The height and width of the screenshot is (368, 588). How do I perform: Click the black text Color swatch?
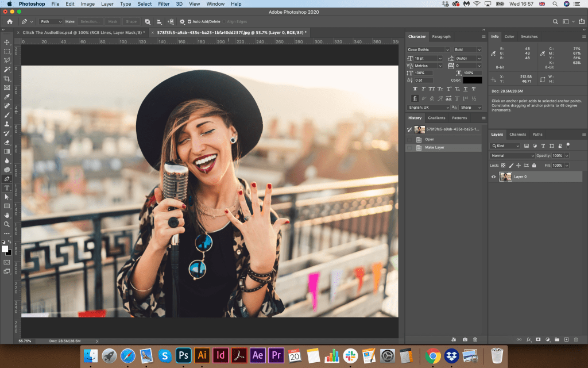click(472, 80)
